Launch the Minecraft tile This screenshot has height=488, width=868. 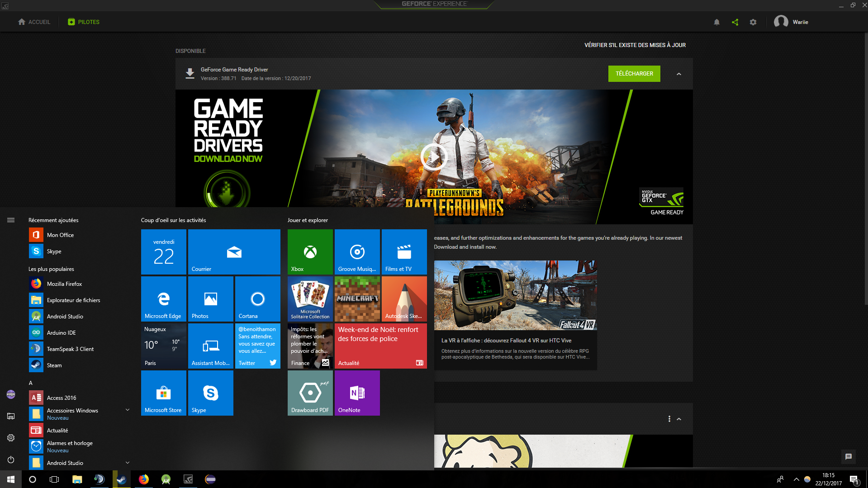click(357, 299)
